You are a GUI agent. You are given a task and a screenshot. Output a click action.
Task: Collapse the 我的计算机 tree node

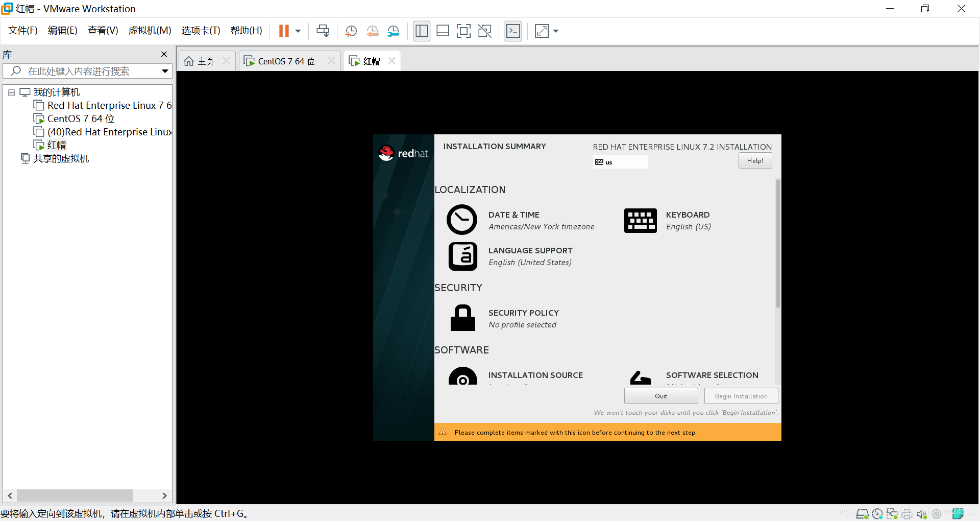pos(11,93)
